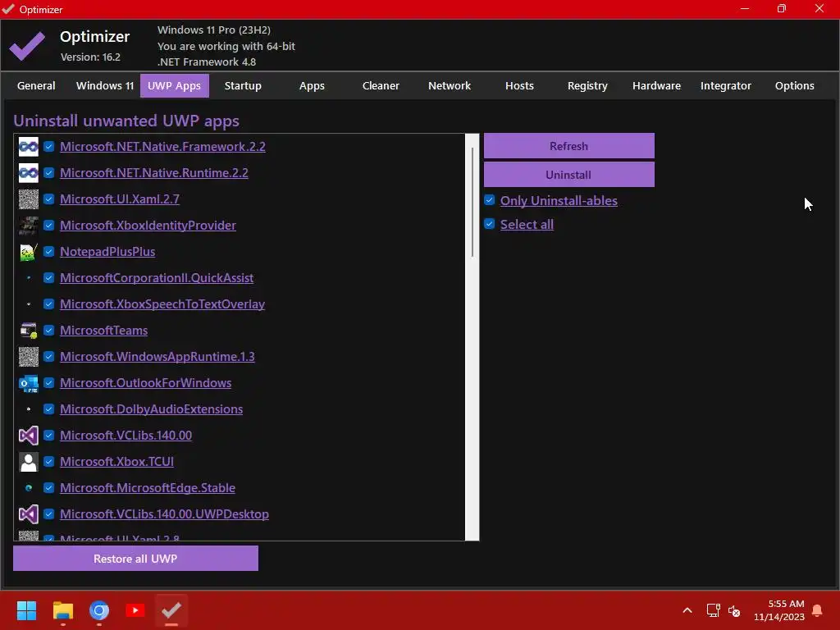Switch to the Windows 11 tab

[x=105, y=85]
